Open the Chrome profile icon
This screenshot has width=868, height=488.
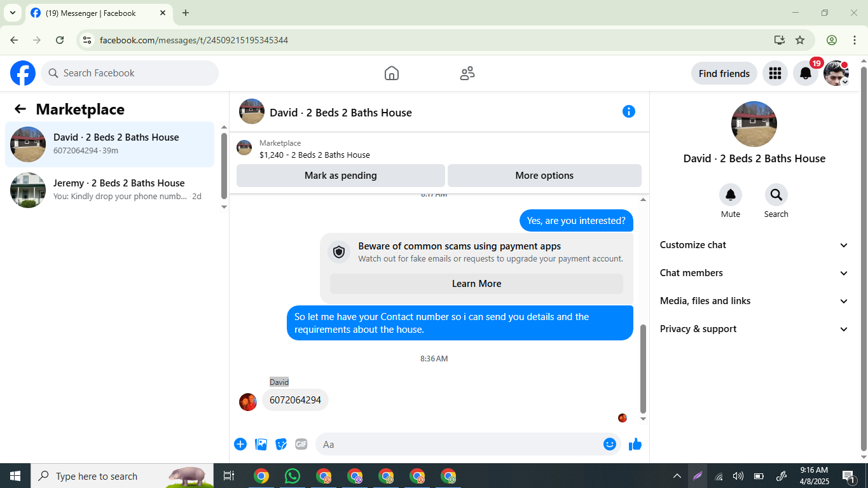(x=832, y=40)
